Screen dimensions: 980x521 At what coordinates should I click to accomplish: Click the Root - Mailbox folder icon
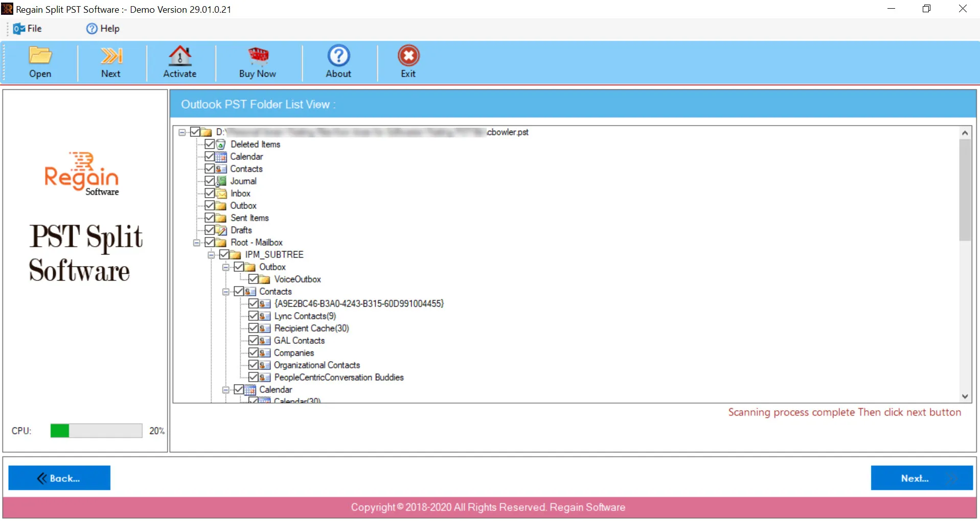(221, 243)
